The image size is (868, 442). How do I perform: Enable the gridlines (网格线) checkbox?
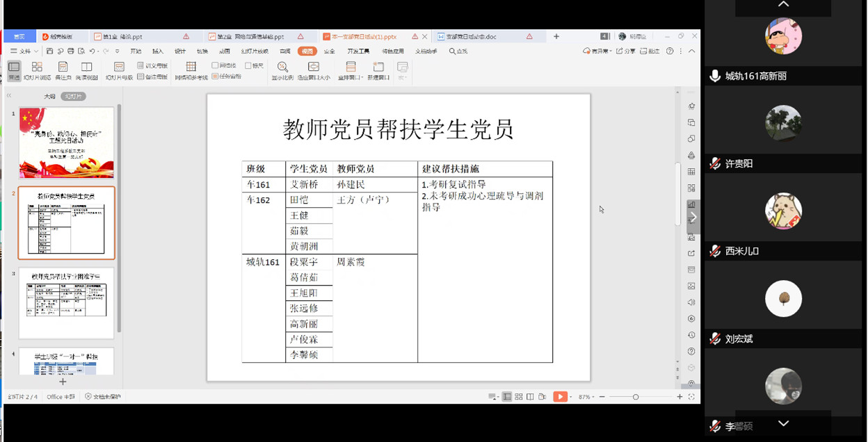tap(215, 64)
